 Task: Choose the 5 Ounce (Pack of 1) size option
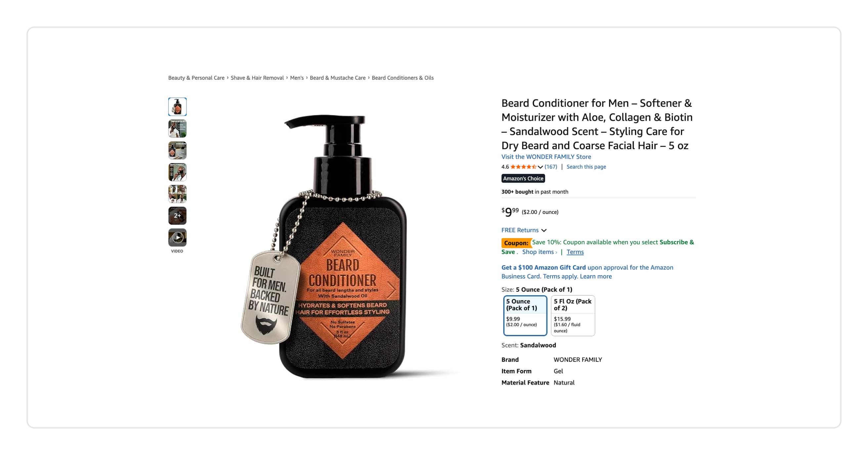[525, 315]
